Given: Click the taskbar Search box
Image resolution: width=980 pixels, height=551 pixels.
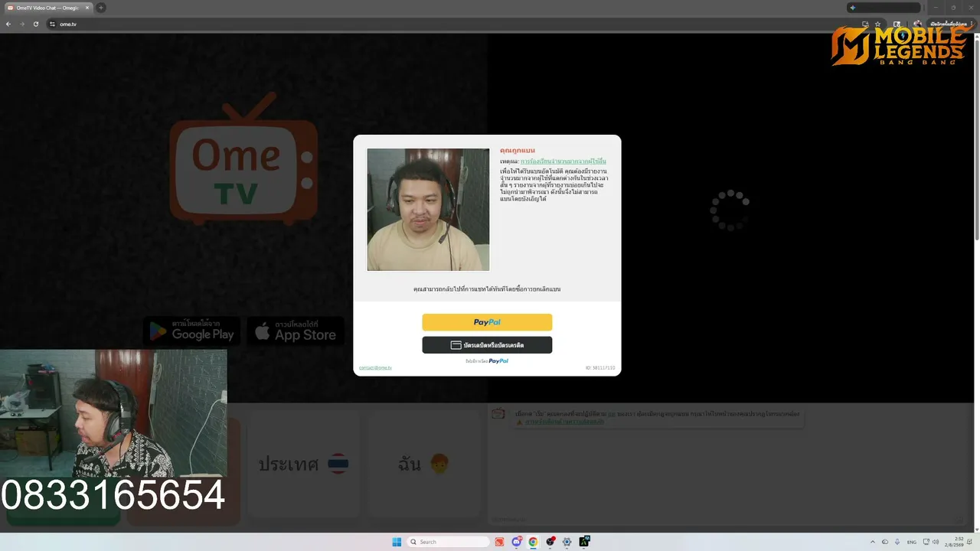Looking at the screenshot, I should [449, 542].
